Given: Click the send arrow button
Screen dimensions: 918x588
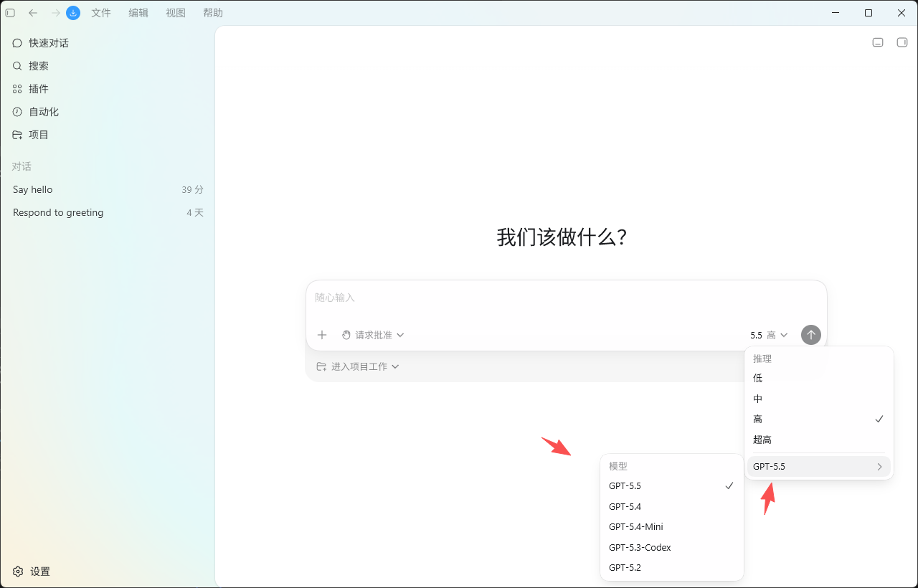Looking at the screenshot, I should [x=811, y=335].
